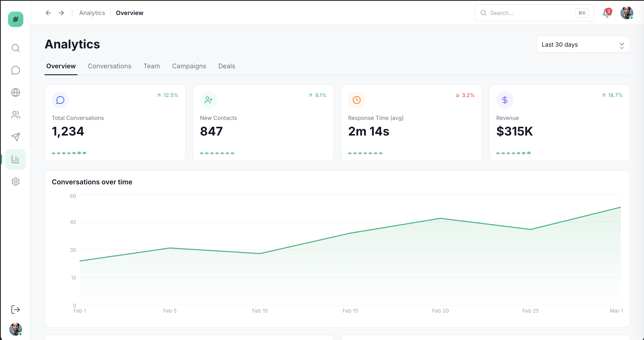Select the bar chart analytics icon
644x340 pixels.
(15, 159)
